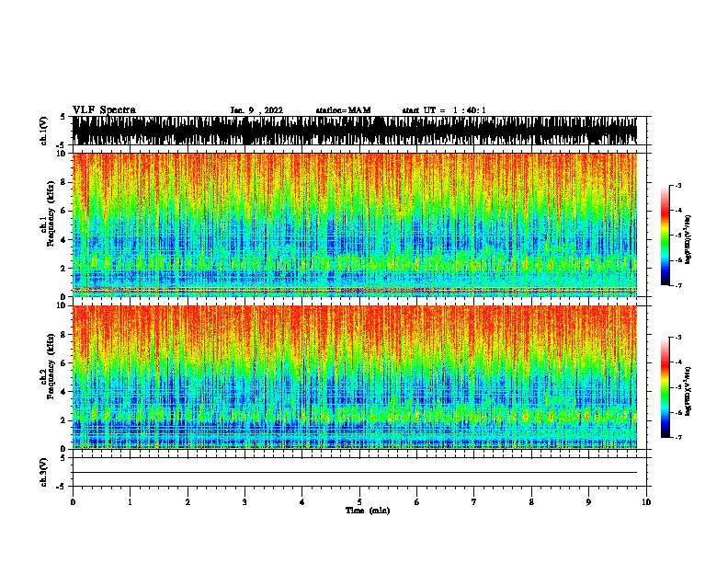The height and width of the screenshot is (563, 728).
Task: Click the "5" tick on the time axis
Action: click(x=359, y=502)
